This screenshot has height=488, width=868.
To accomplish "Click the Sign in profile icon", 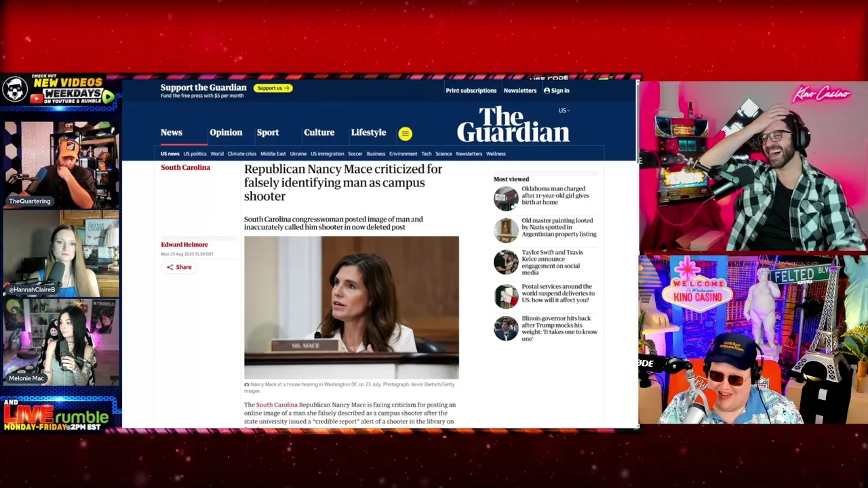I will point(547,90).
